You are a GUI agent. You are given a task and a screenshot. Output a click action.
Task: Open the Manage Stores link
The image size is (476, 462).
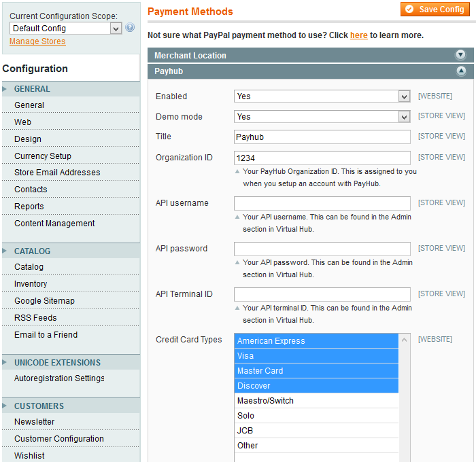(x=37, y=41)
